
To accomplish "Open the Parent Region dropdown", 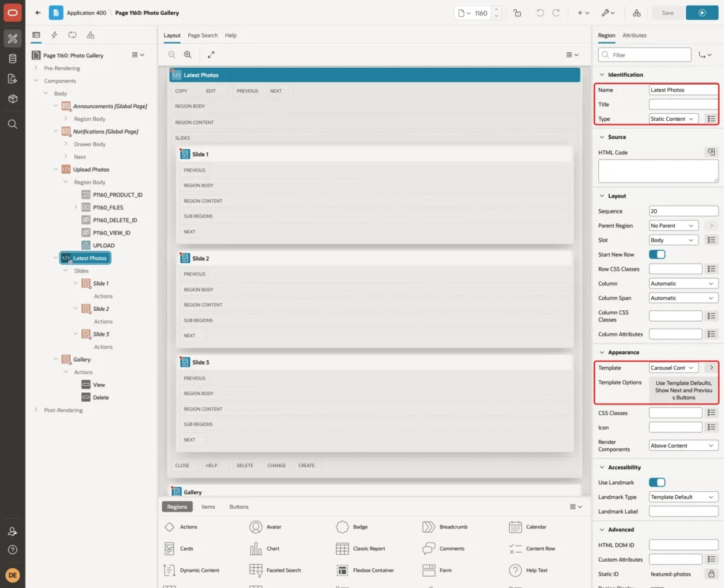I will 673,225.
